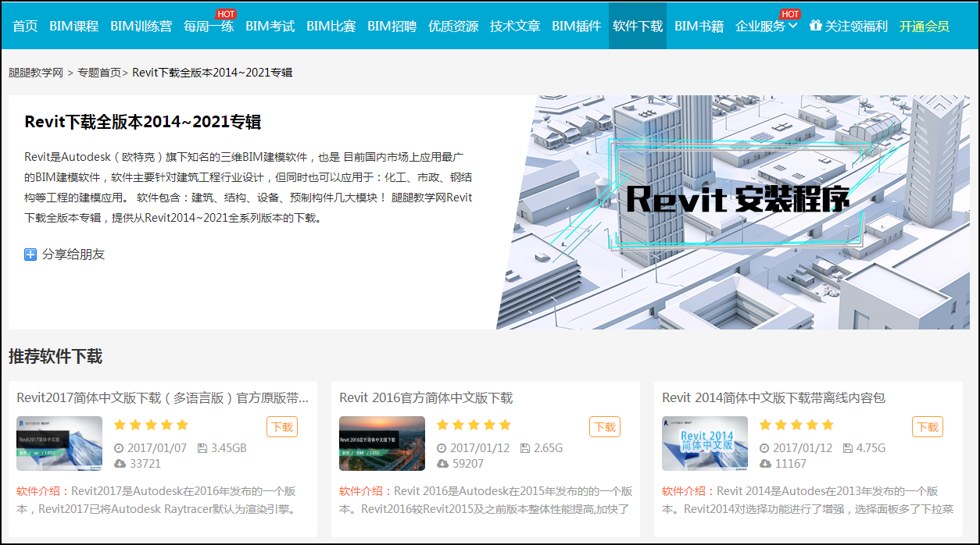
Task: Click HOT badge above 每周一练
Action: pyautogui.click(x=226, y=14)
